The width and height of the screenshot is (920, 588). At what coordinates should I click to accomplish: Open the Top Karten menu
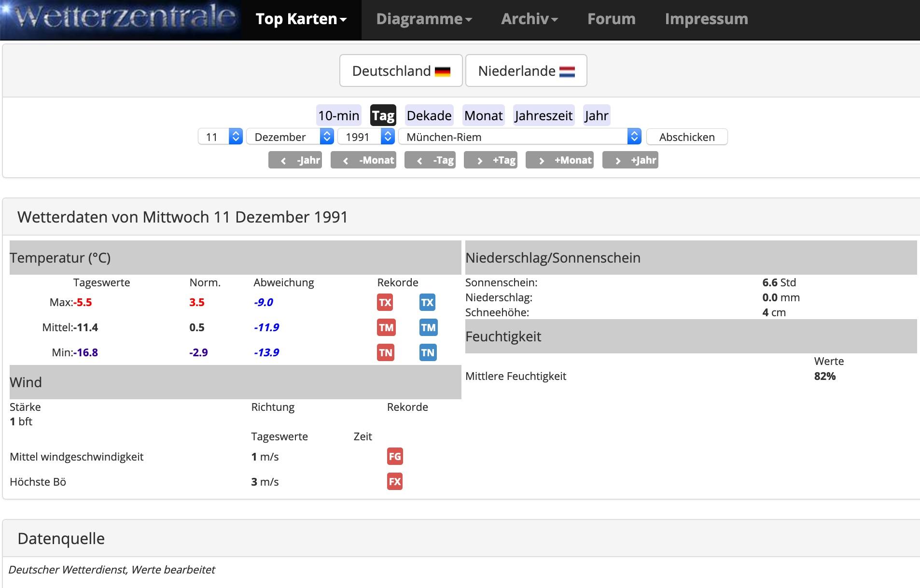(301, 19)
